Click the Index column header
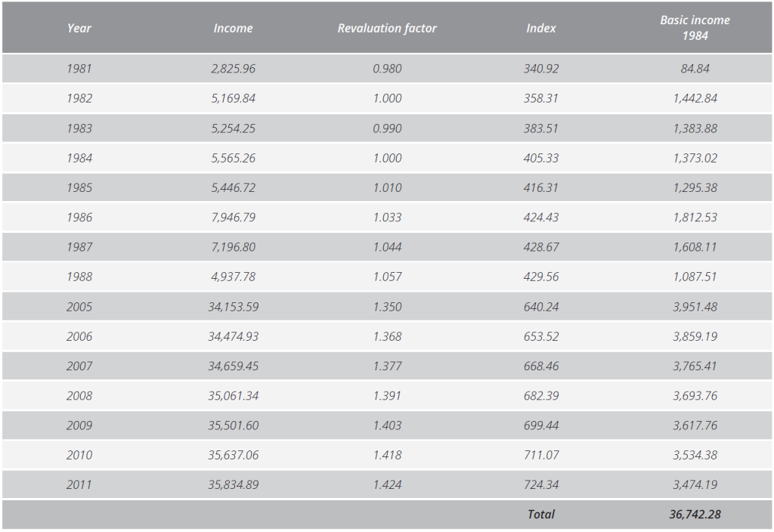This screenshot has width=774, height=532. 540,28
